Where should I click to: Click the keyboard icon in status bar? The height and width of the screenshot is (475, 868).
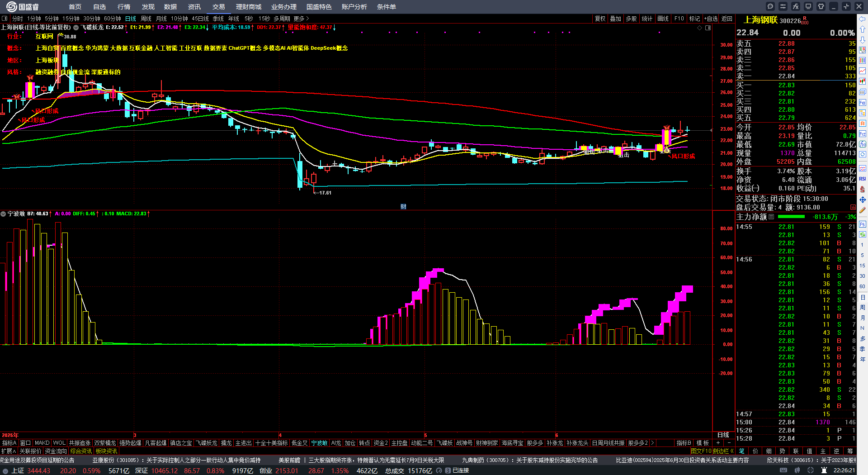[783, 470]
